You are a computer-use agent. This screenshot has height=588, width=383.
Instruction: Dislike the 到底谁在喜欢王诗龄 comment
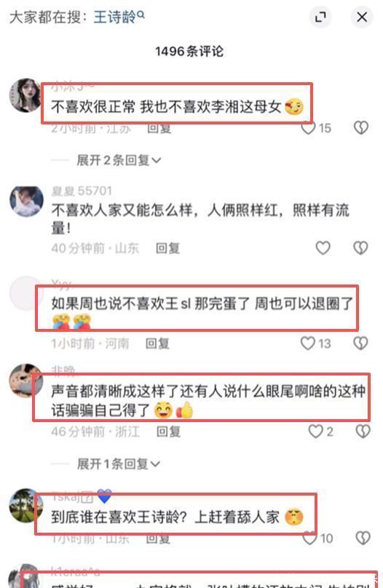[x=363, y=538]
